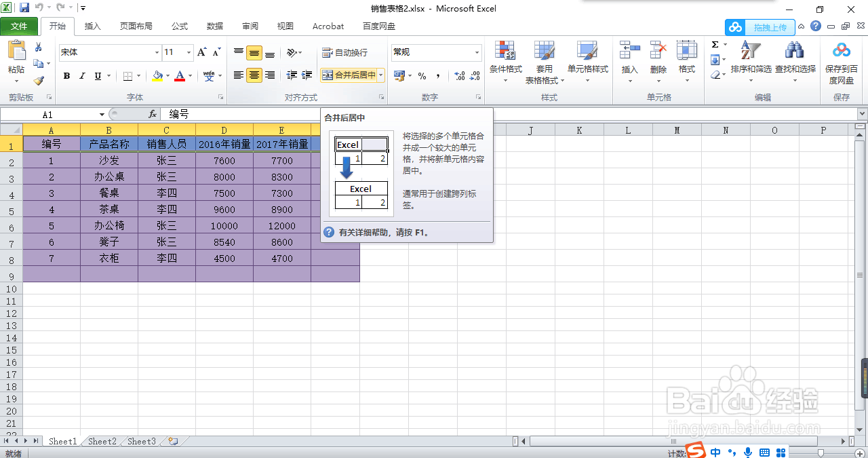Open Find and Select (查找和选择)

(795, 62)
